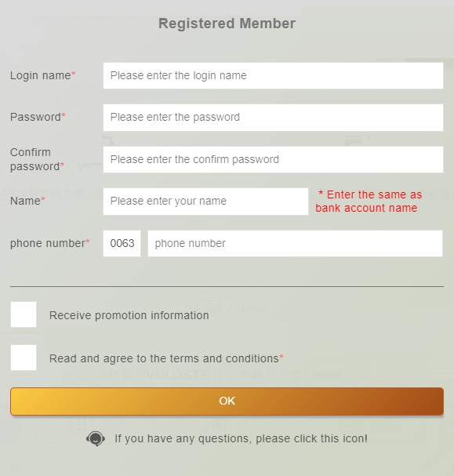Check the Receive promotion information checkbox
The width and height of the screenshot is (454, 476).
24,314
